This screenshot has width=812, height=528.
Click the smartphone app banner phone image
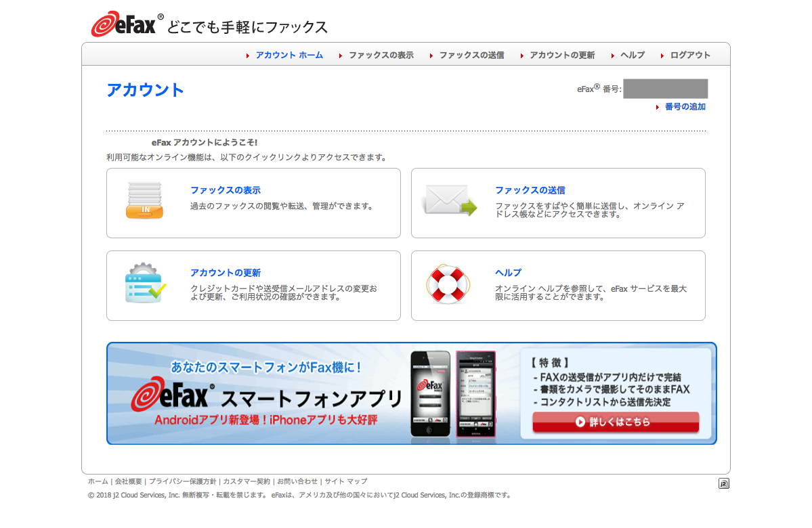click(x=452, y=395)
